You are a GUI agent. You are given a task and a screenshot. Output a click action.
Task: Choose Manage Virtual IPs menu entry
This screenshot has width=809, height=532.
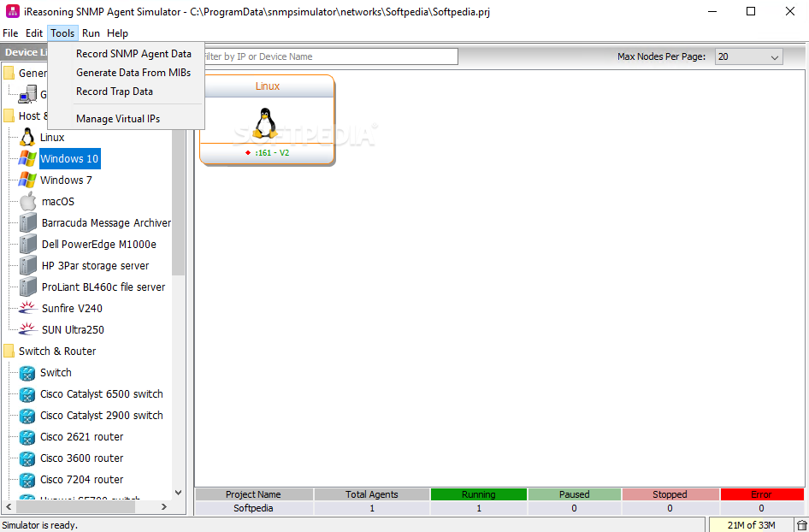(x=118, y=119)
